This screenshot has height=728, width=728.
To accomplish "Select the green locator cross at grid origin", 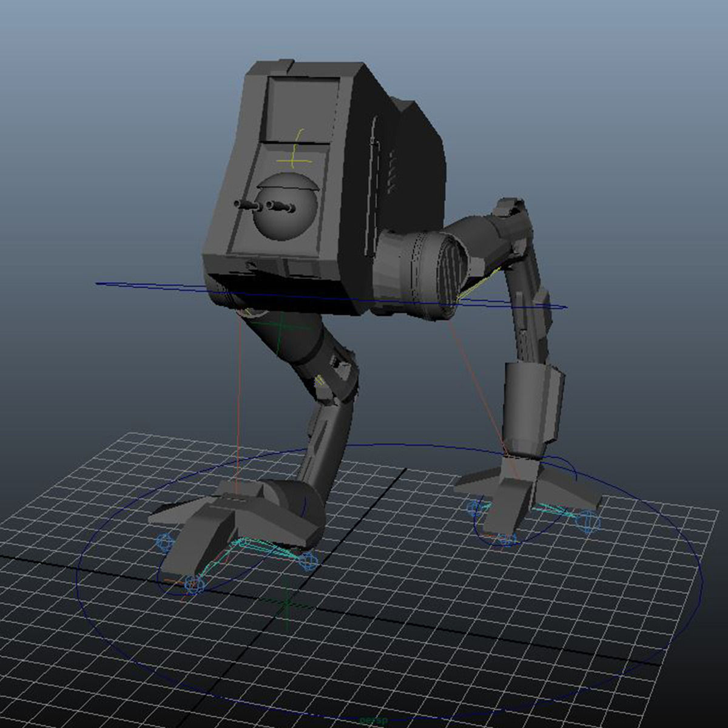I will pos(287,604).
